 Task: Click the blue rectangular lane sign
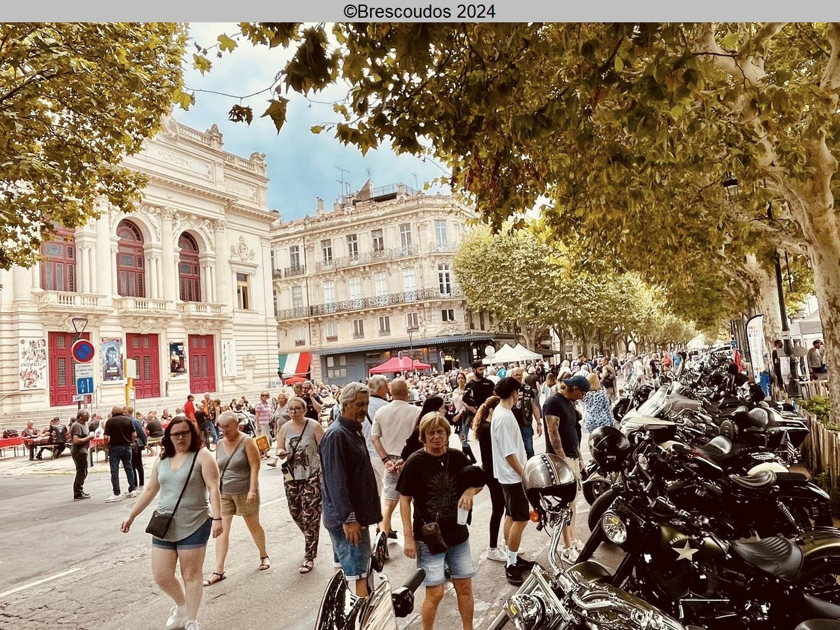pos(84,385)
